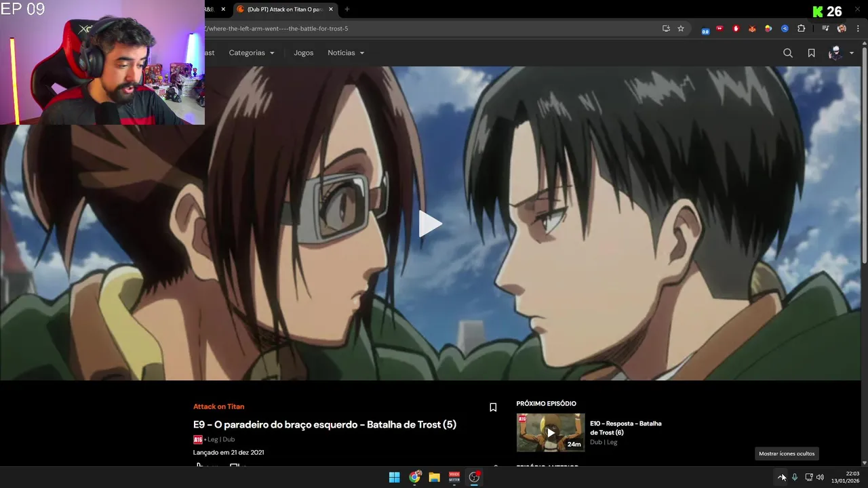Image resolution: width=868 pixels, height=488 pixels.
Task: Open the red fast-forward extension icon
Action: (720, 28)
